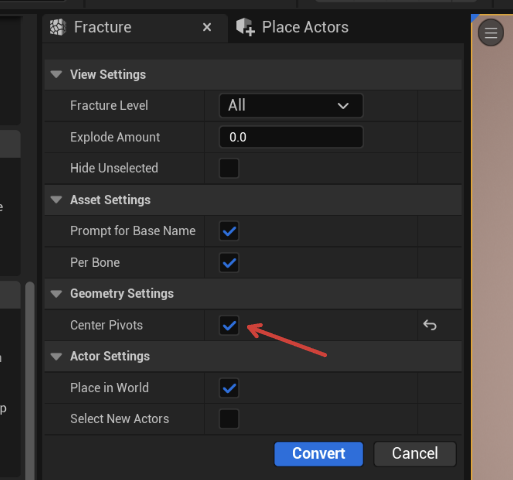The image size is (513, 480).
Task: Close the Fracture tab
Action: 207,27
